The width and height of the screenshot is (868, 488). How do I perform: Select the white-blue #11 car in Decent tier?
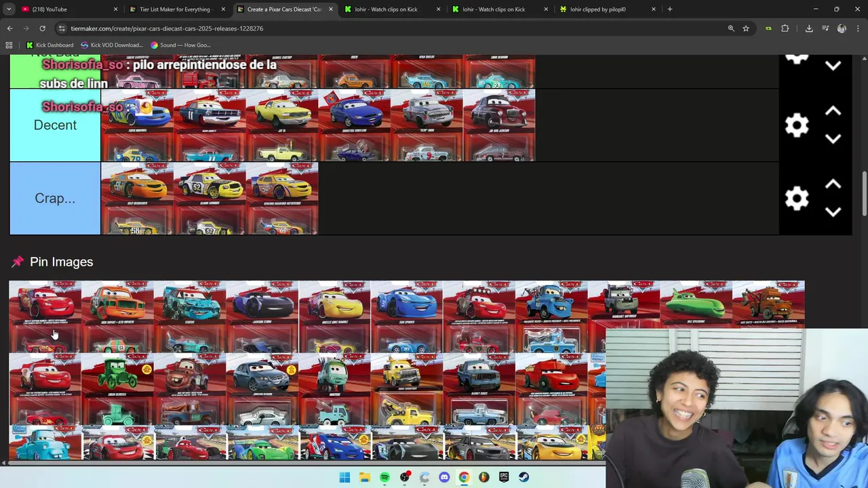point(210,125)
